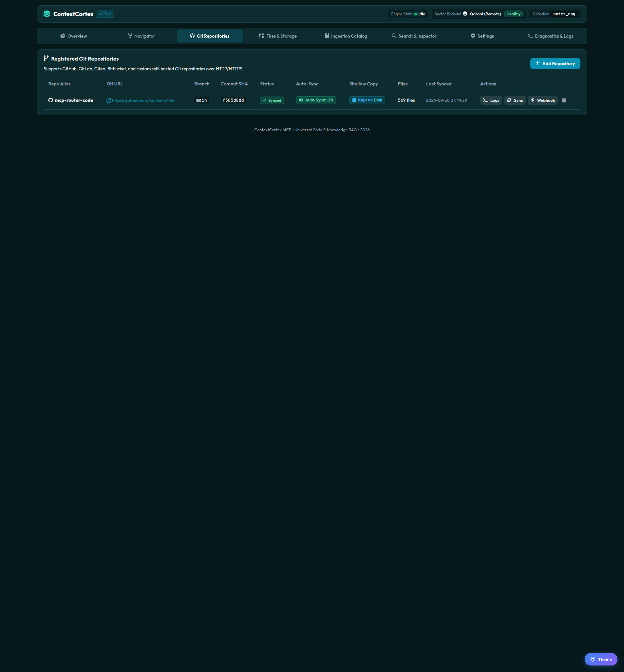Image resolution: width=624 pixels, height=672 pixels.
Task: Open Logs for mcp-router-code repository
Action: pyautogui.click(x=491, y=100)
